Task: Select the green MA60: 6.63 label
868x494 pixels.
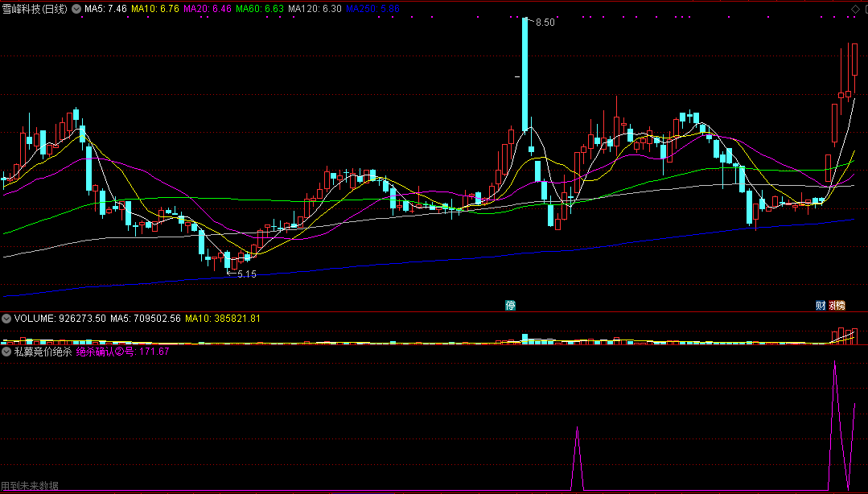Action: [260, 9]
